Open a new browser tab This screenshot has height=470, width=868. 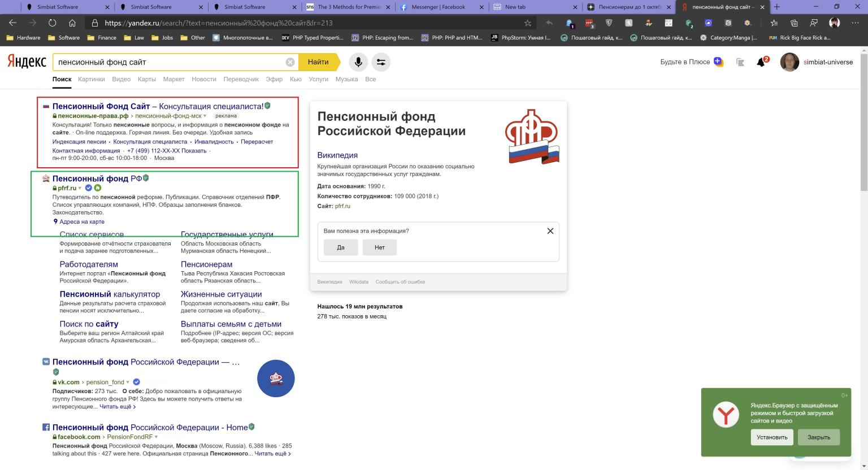776,7
